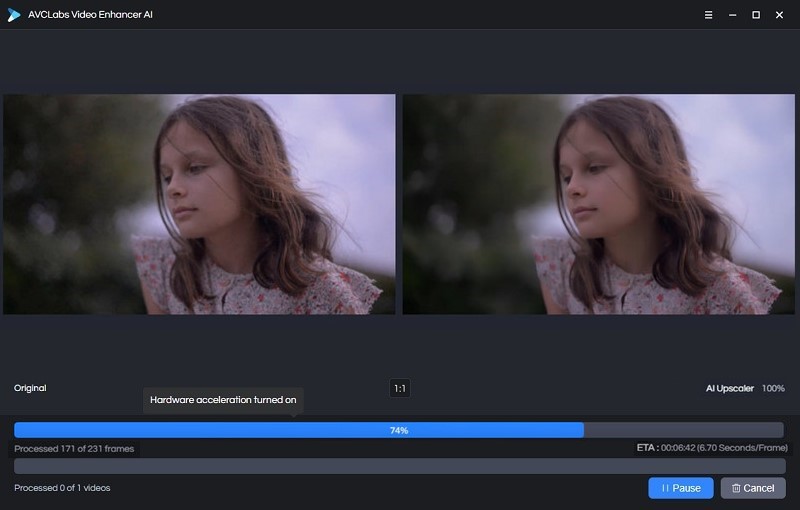The image size is (800, 510).
Task: Cancel the video enhancement
Action: 753,488
